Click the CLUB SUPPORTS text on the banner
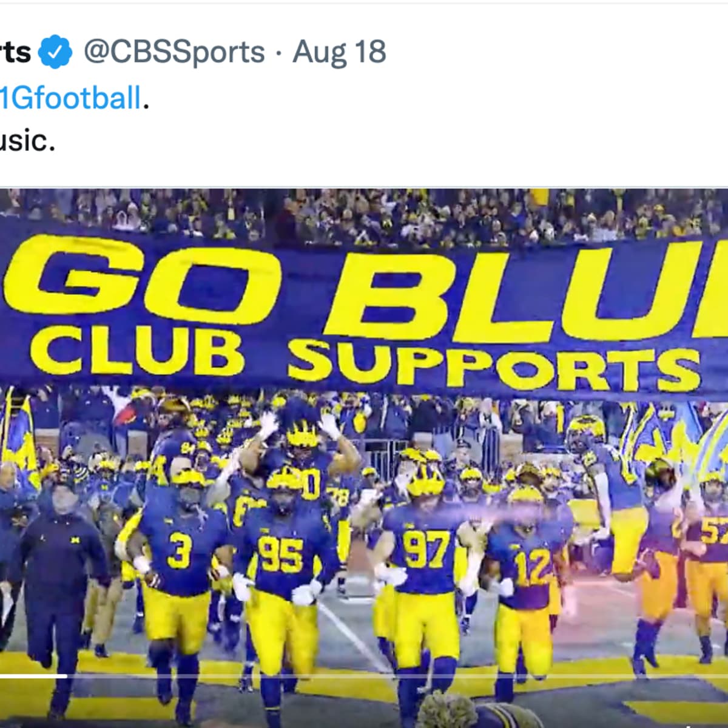 (364, 361)
